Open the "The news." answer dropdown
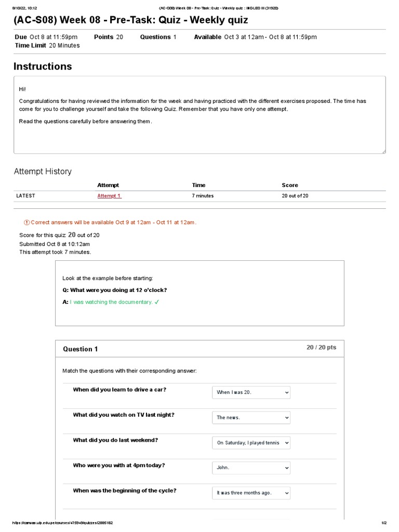The height and width of the screenshot is (532, 399). click(251, 418)
